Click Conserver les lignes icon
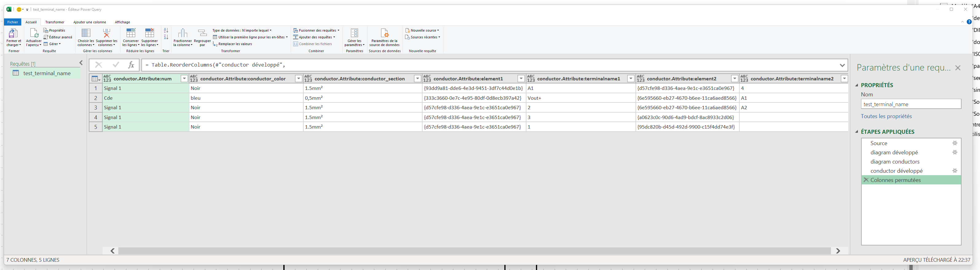 point(131,34)
